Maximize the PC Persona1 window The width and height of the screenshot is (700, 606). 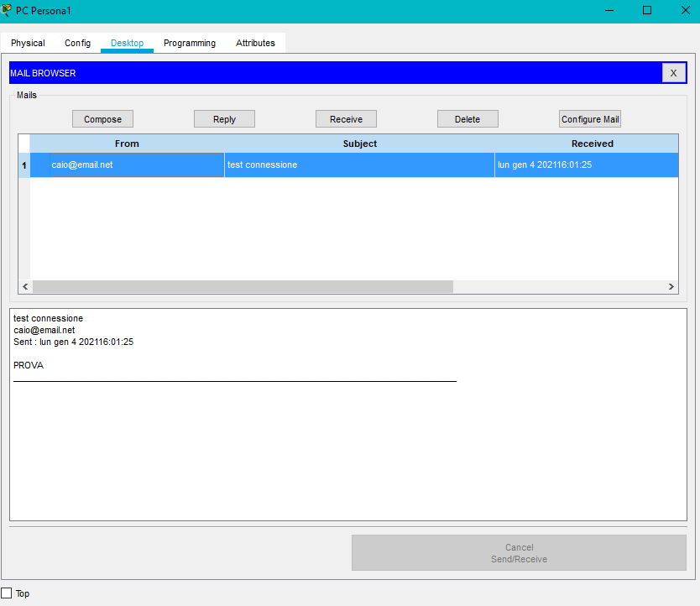646,10
